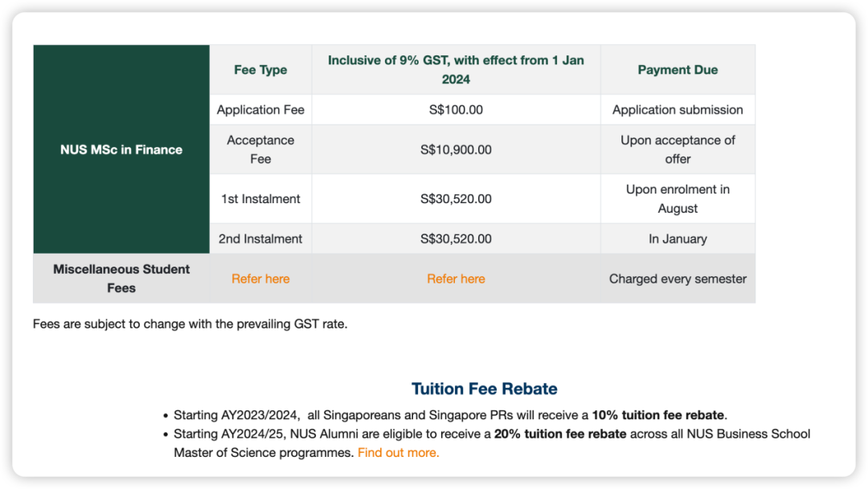Click the 'Fee Type' column header
The width and height of the screenshot is (868, 489).
(260, 70)
